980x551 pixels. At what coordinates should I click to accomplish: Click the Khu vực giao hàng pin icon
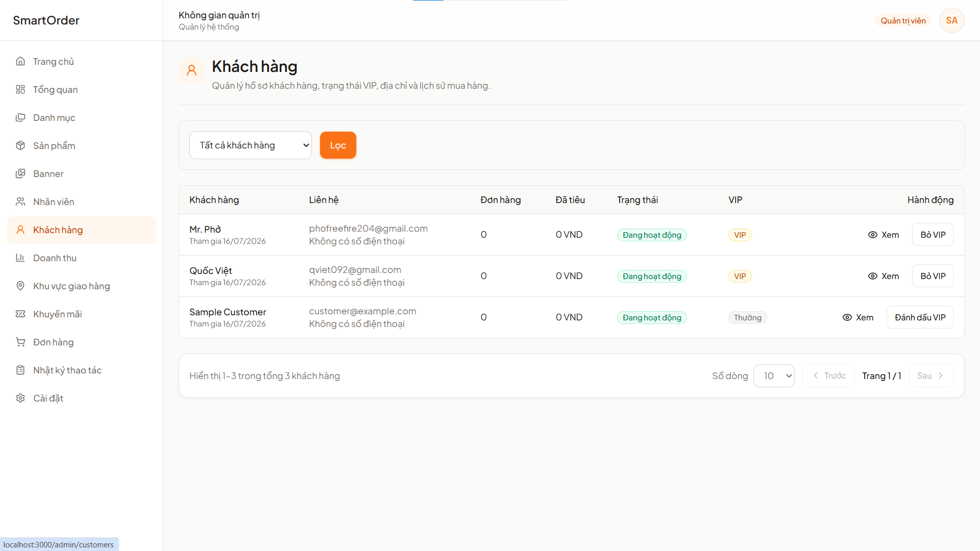point(20,286)
